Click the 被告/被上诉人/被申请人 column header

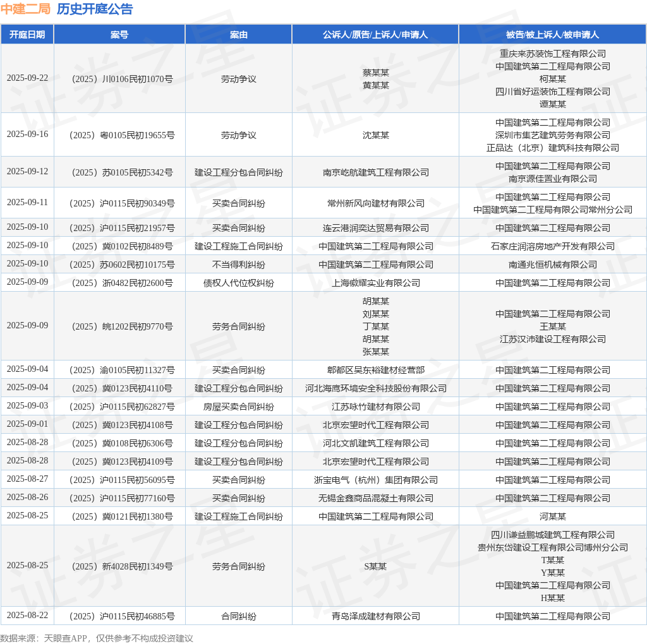(x=552, y=35)
